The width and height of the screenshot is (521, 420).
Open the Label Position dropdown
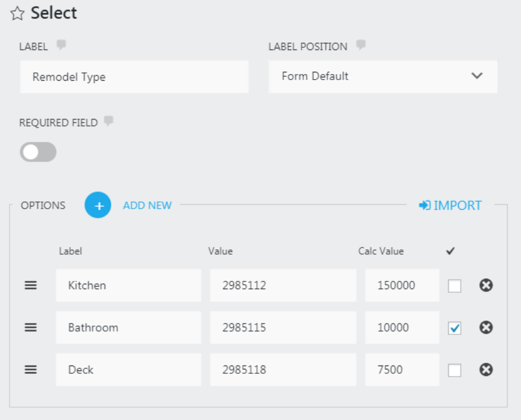click(x=382, y=76)
